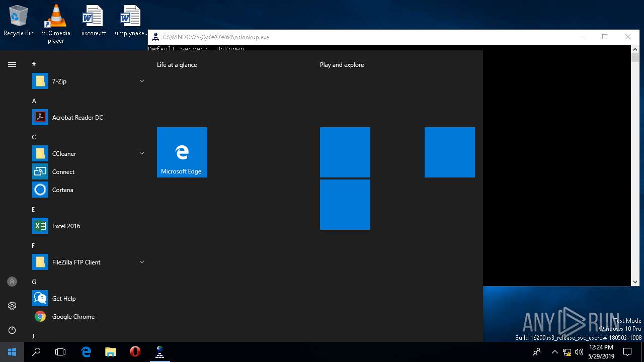Click the '#' letter group header
Viewport: 644px width, 362px height.
(34, 64)
